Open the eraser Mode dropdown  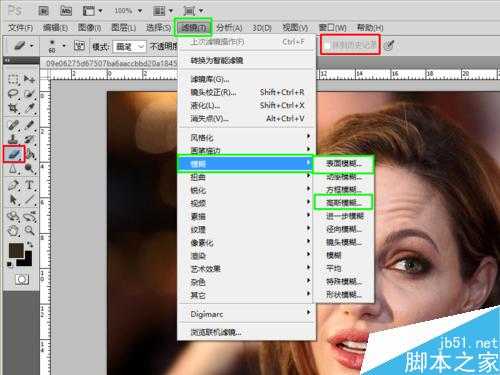129,46
